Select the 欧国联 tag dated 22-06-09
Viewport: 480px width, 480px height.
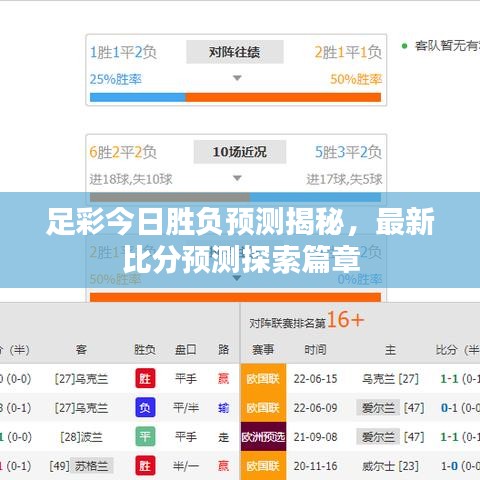[263, 407]
